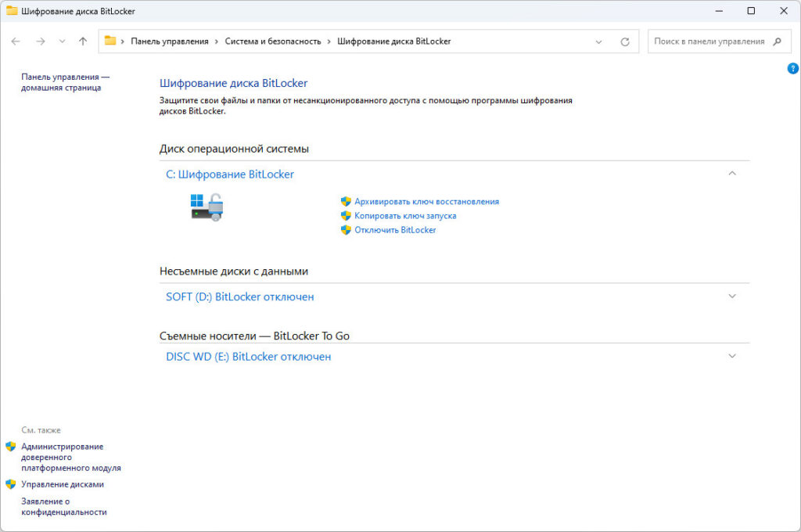Image resolution: width=801 pixels, height=532 pixels.
Task: Click Несъемные диски с данными heading
Action: click(x=234, y=271)
